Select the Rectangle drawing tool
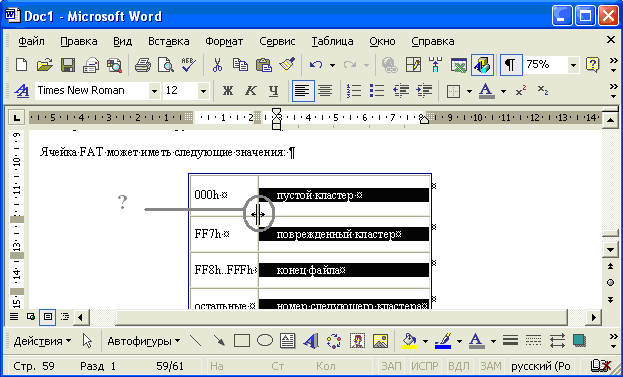This screenshot has width=623, height=377. pyautogui.click(x=242, y=340)
